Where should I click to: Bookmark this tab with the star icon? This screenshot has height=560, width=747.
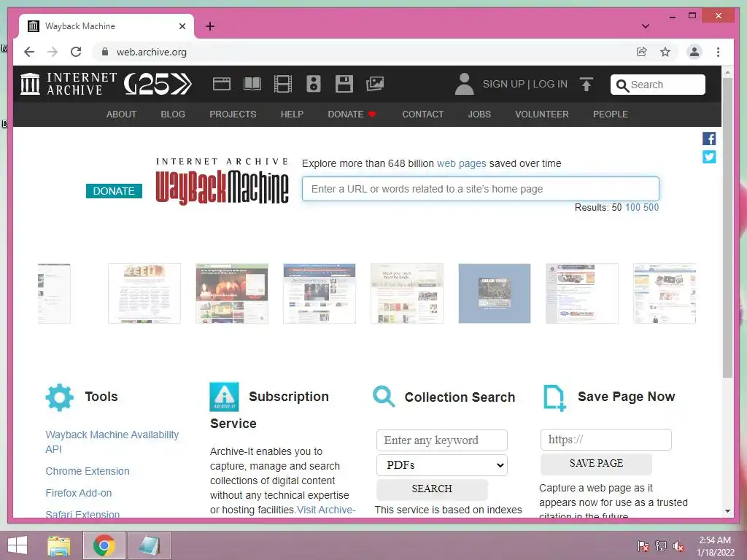[x=665, y=52]
